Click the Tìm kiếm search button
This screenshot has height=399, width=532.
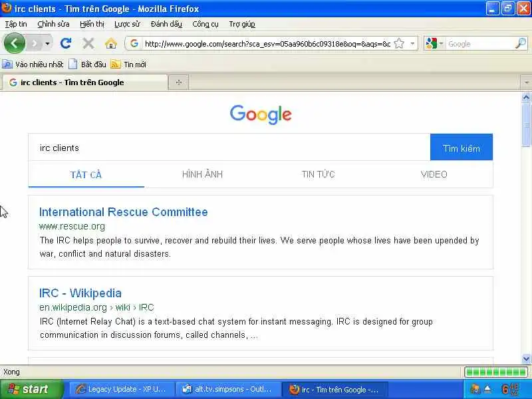[462, 148]
